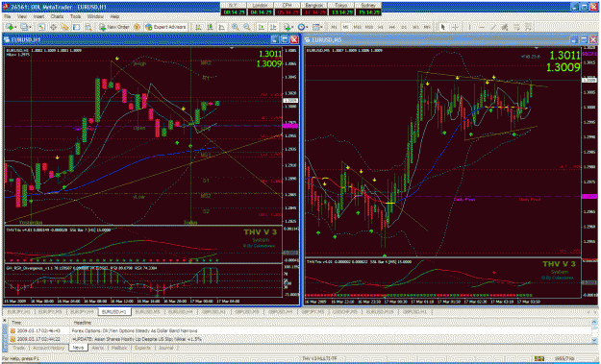Open the View menu
This screenshot has width=601, height=364.
click(22, 17)
